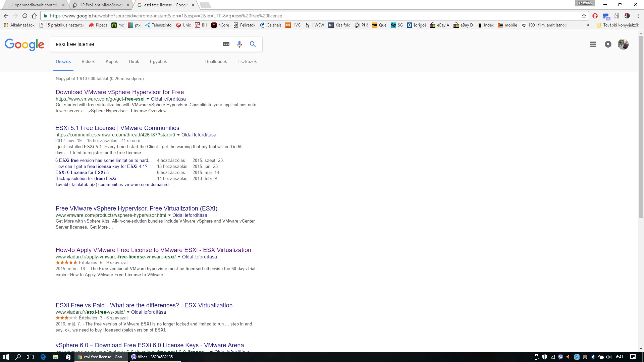Close the HP ProLiant MicroServer tab
The width and height of the screenshot is (644, 362).
tap(128, 5)
